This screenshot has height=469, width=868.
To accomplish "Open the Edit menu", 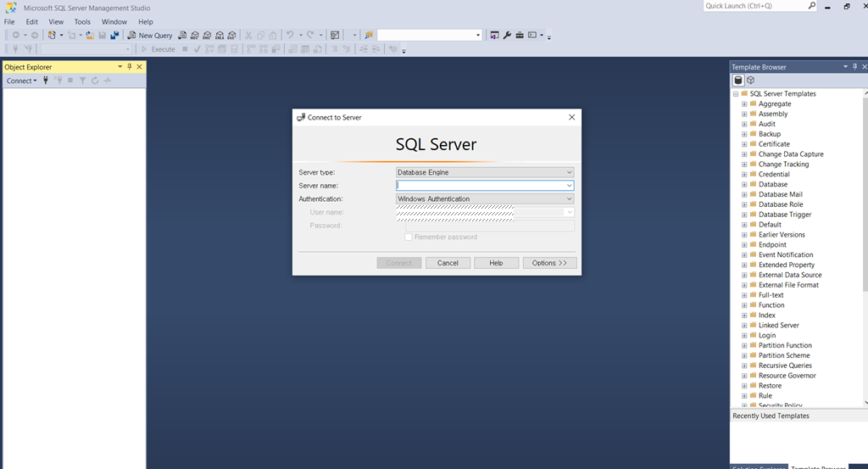I will point(32,21).
